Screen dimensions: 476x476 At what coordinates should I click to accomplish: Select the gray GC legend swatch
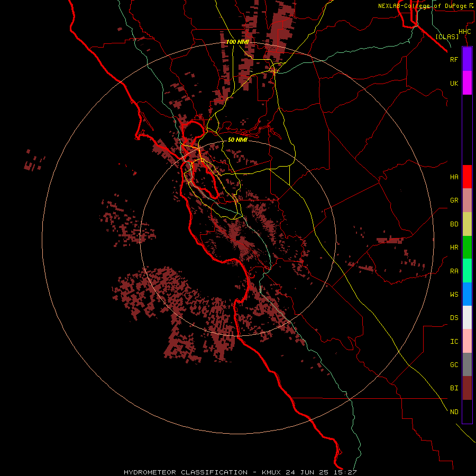coord(467,364)
